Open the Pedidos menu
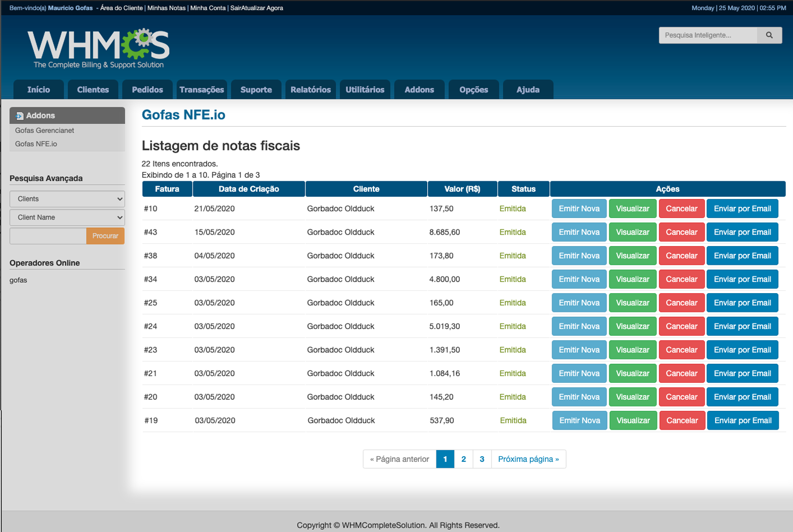This screenshot has width=793, height=532. [147, 90]
